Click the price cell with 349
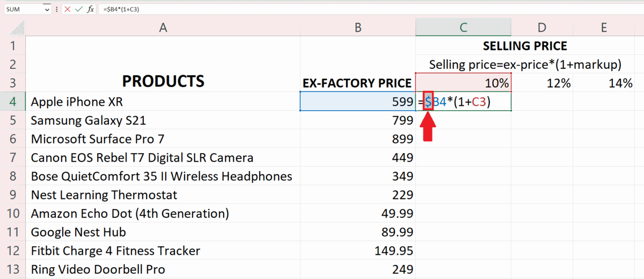 click(x=358, y=176)
